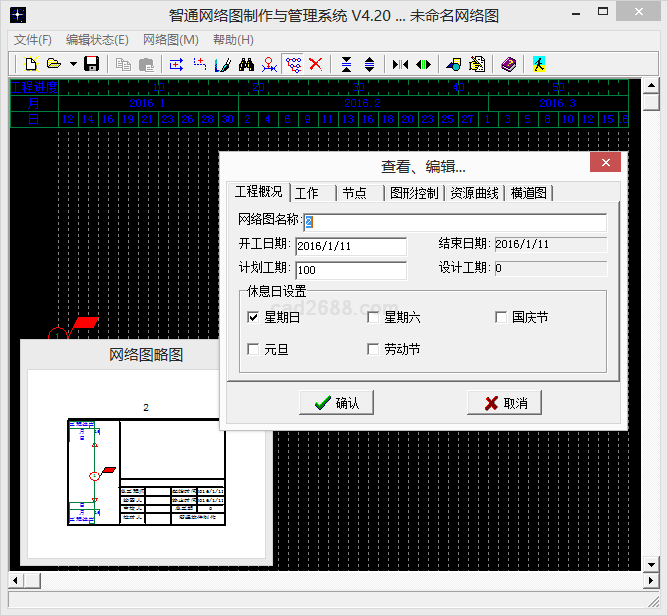Open the 文件(F) menu
This screenshot has width=668, height=616.
click(33, 40)
